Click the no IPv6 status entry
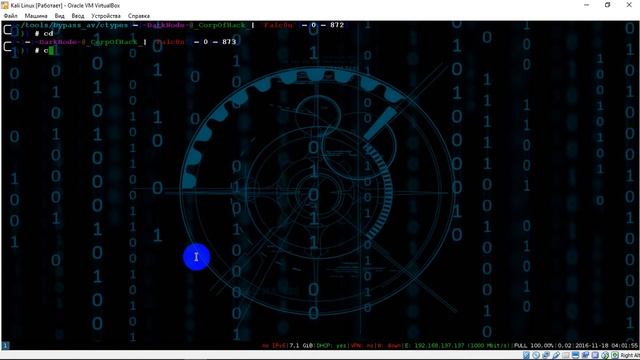Image resolution: width=640 pixels, height=360 pixels. pyautogui.click(x=274, y=346)
